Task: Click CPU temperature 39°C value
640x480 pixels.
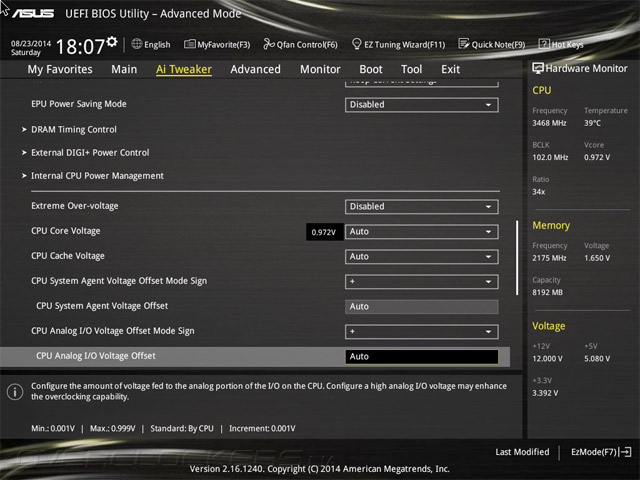Action: pos(593,123)
